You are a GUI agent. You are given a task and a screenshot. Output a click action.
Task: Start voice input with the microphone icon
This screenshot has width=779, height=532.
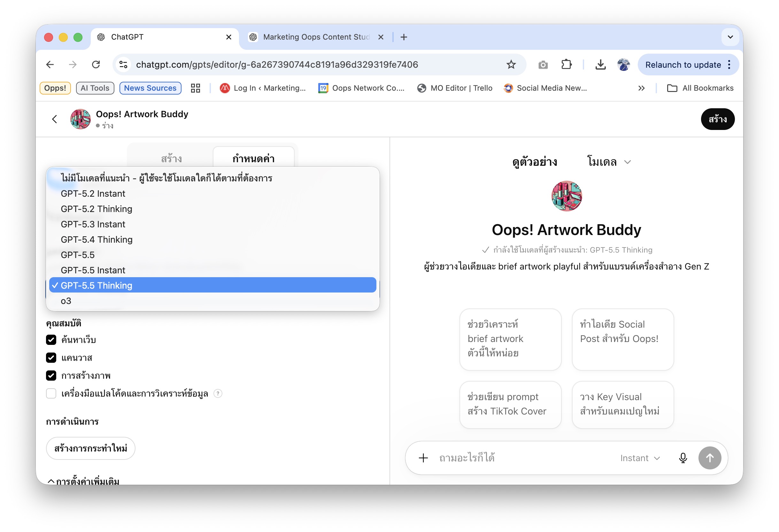[683, 458]
